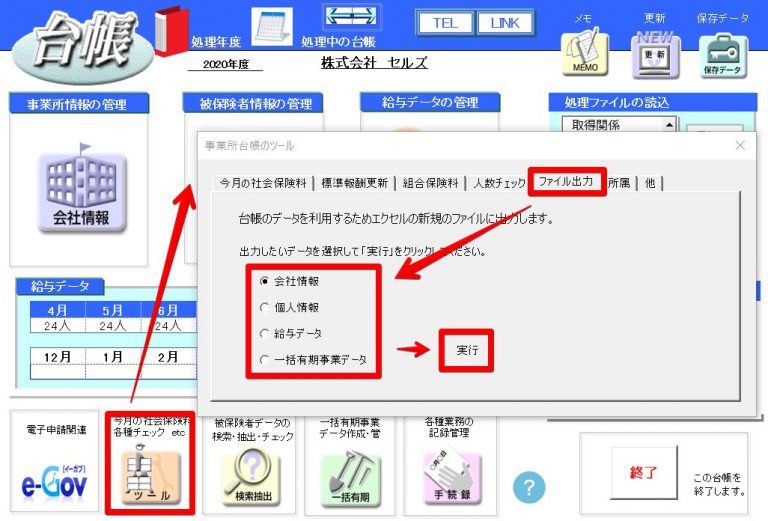Switch to the 標準報酬更新 tab

tap(355, 183)
